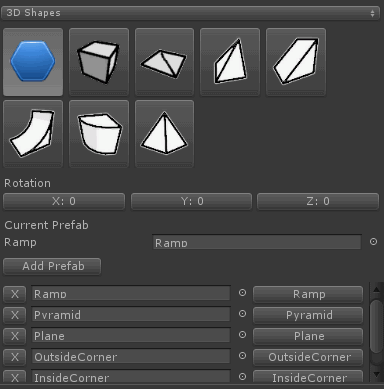The width and height of the screenshot is (384, 389).
Task: Open object picker beside Plane row field
Action: coord(242,335)
